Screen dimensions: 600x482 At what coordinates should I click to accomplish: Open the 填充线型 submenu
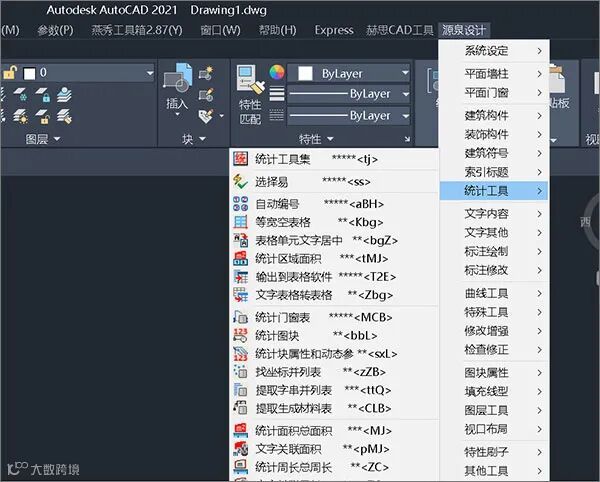coord(494,391)
